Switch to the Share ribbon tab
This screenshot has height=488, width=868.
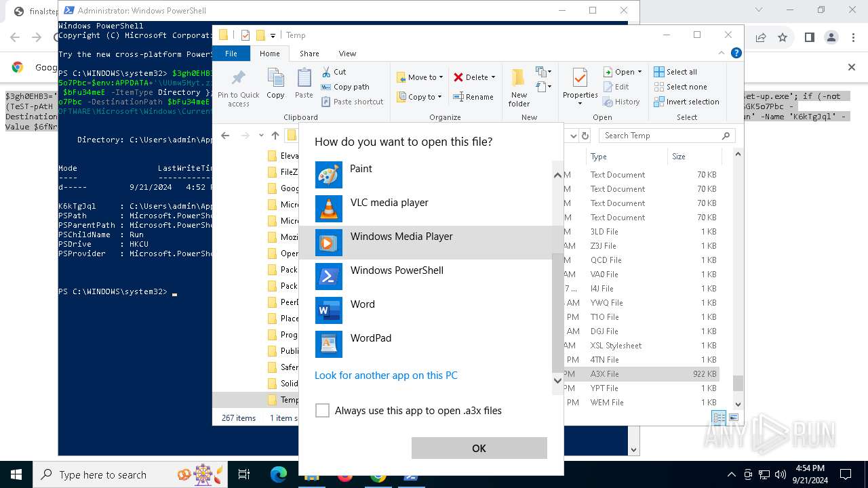pos(309,54)
